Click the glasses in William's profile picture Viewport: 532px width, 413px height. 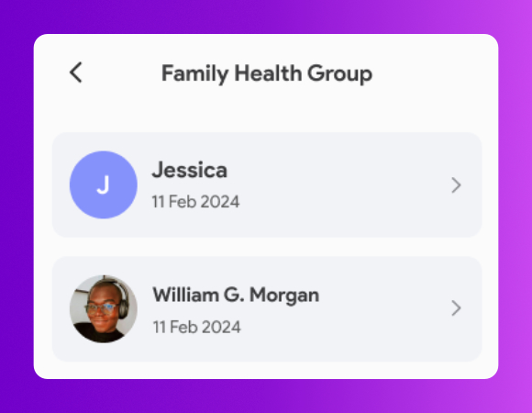(100, 308)
